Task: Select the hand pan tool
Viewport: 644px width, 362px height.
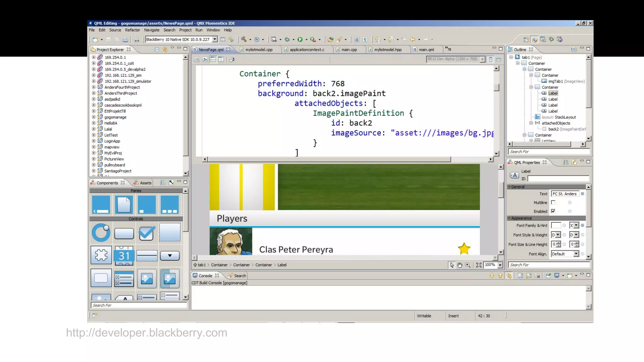Action: (460, 265)
